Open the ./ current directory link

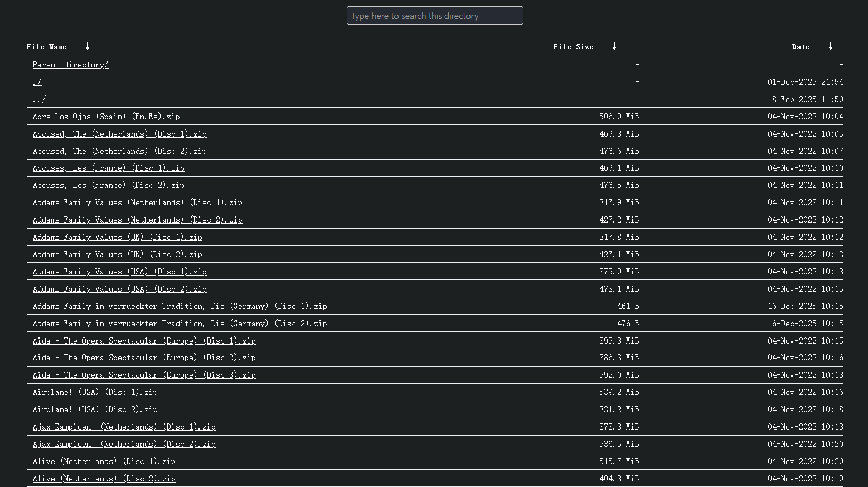[37, 82]
